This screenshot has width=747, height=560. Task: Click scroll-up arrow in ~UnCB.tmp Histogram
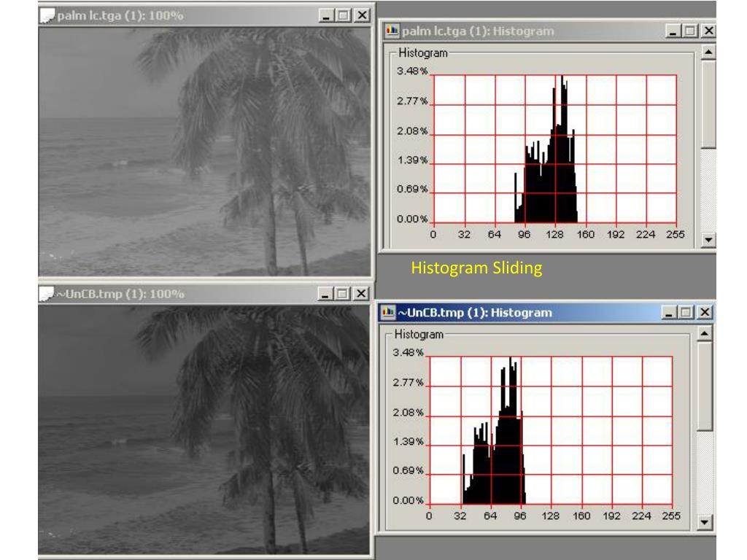coord(705,333)
